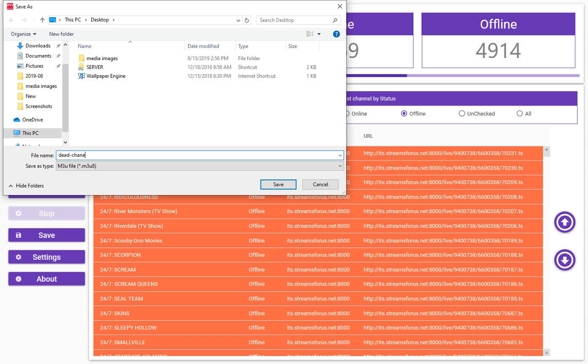Viewport: 588px width, 364px height.
Task: Select the All status radio button
Action: point(520,113)
